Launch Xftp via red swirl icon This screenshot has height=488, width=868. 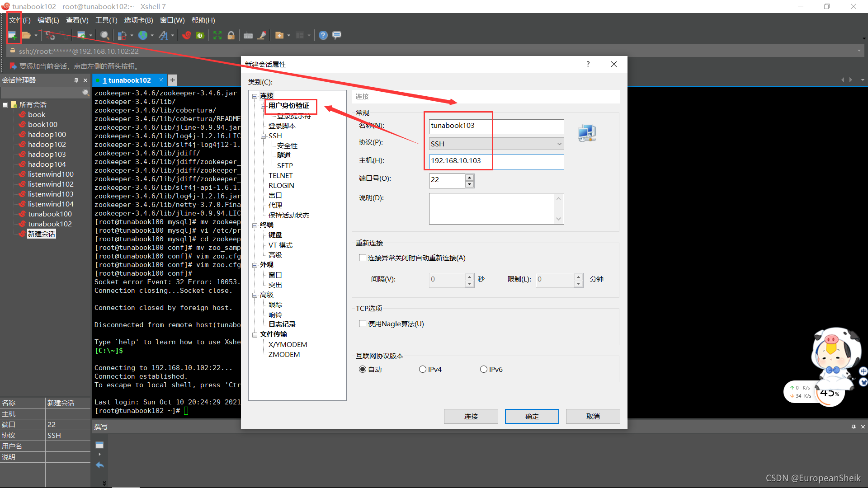[x=187, y=35]
